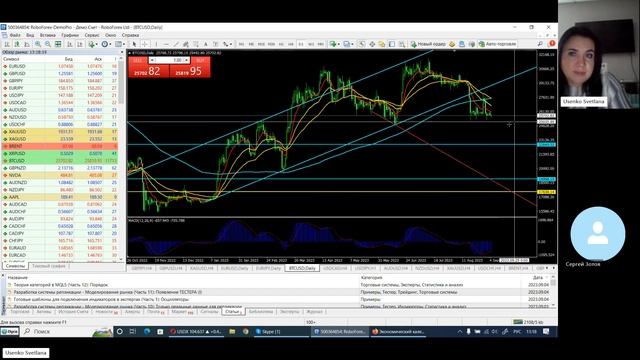Image resolution: width=640 pixels, height=360 pixels.
Task: Switch chart to bar chart type
Action: [7, 44]
